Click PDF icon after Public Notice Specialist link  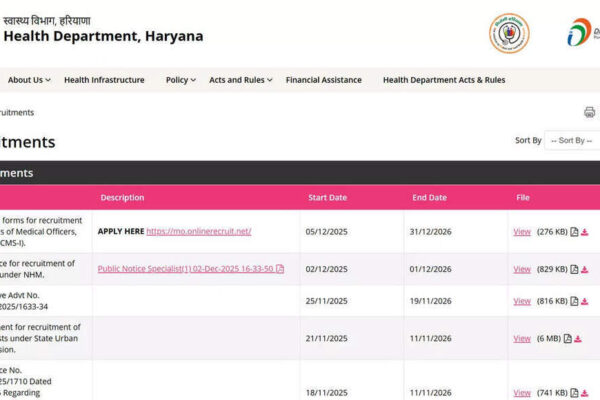click(280, 269)
